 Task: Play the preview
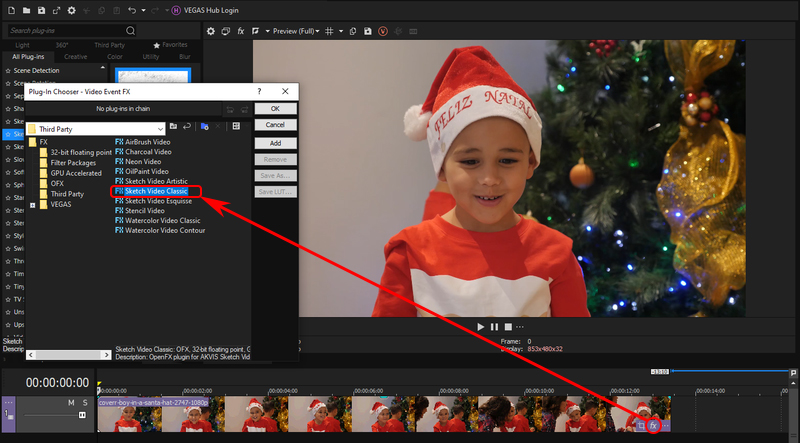(480, 327)
